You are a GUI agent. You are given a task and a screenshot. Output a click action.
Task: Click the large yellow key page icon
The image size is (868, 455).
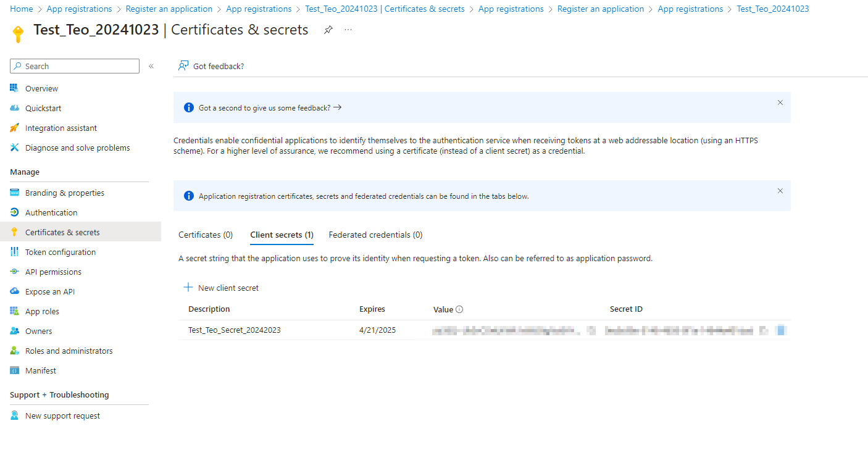point(18,34)
